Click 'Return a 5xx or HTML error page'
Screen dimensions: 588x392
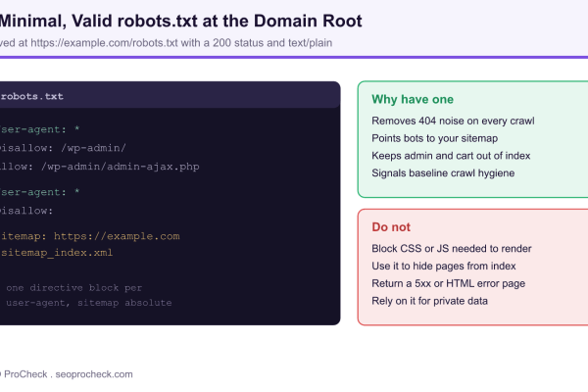coord(448,283)
